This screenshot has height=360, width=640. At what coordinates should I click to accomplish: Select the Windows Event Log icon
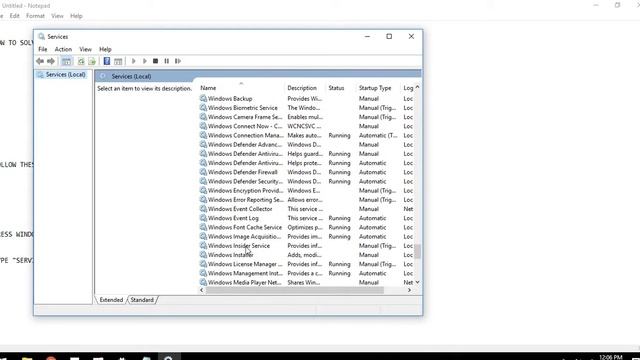(203, 218)
